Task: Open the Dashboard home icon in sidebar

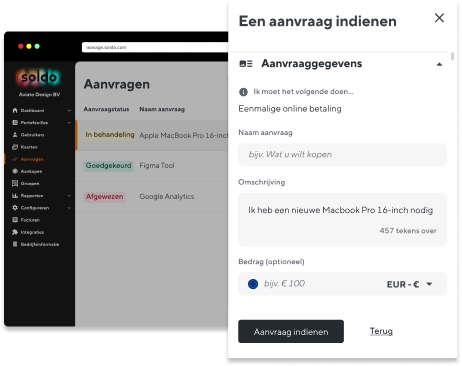Action: (15, 110)
